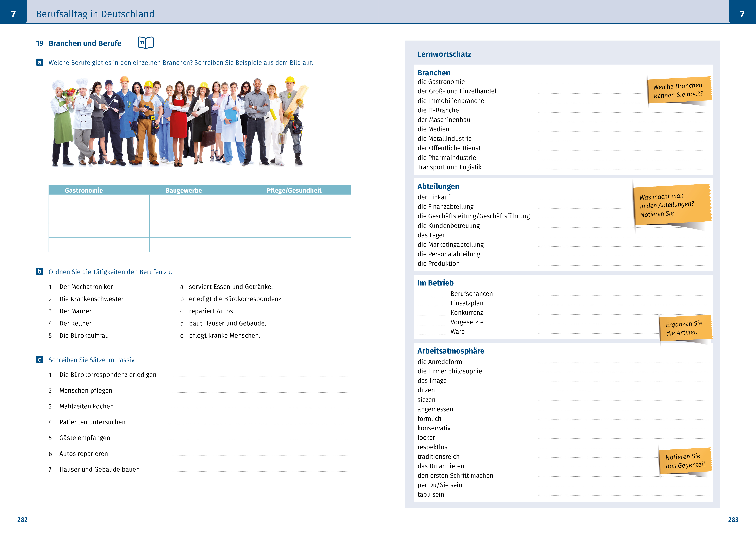Click the article blank before 'Einsatzplan'

[431, 304]
